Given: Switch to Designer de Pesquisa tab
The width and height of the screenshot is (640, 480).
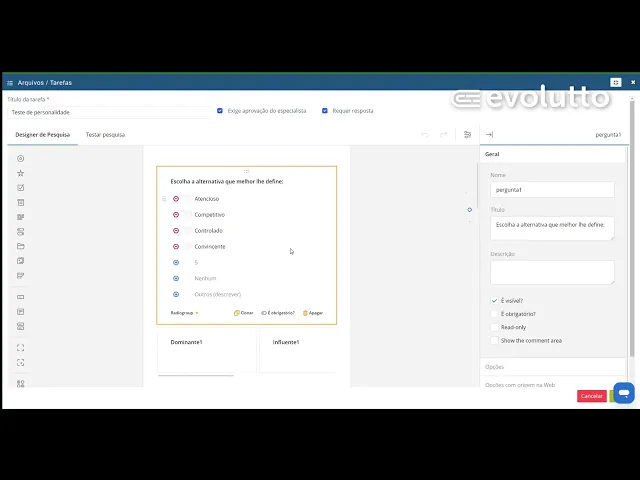Looking at the screenshot, I should pyautogui.click(x=42, y=135).
